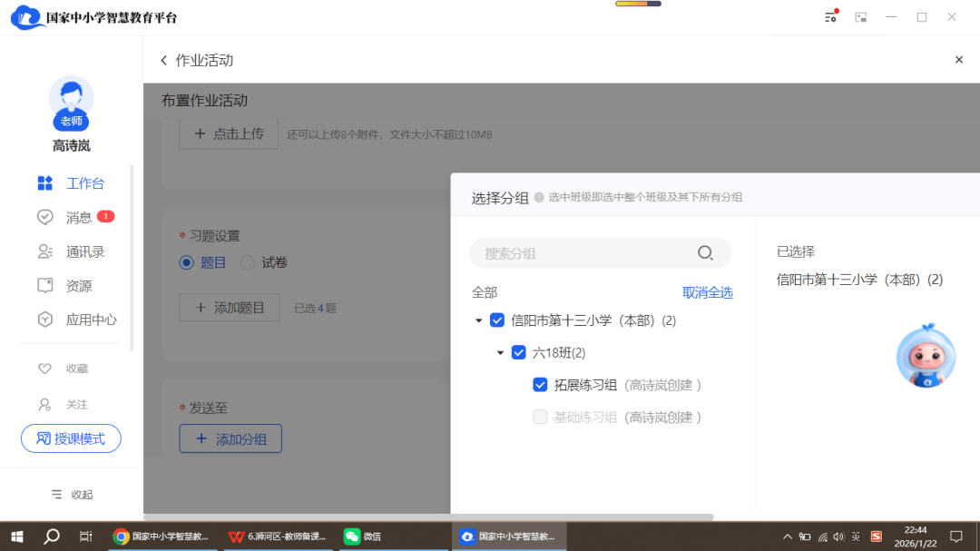Click the 添加分组 add group button
Screen dimensions: 980x551
230,438
